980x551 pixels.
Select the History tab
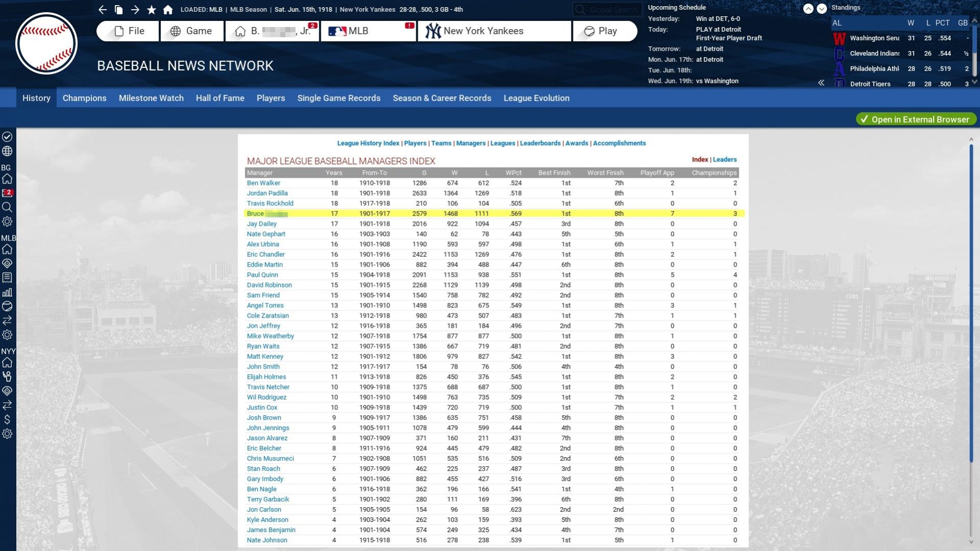pyautogui.click(x=36, y=98)
